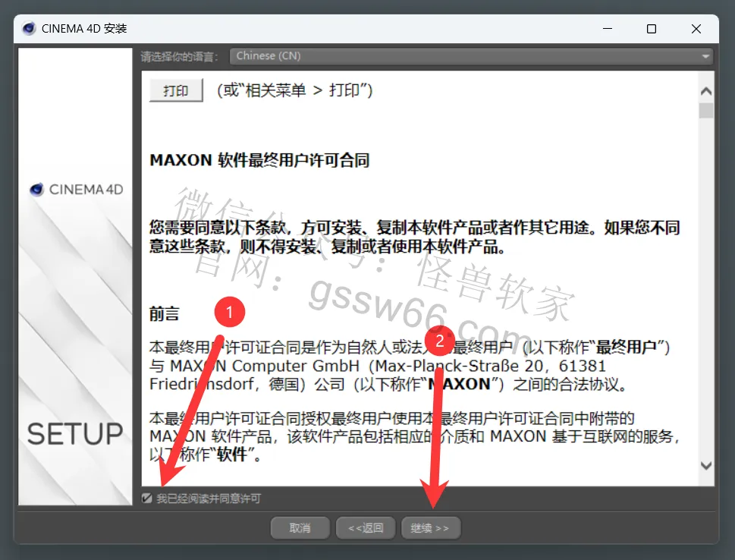Click the 请选择你的语言 label
The image size is (735, 560).
[179, 57]
